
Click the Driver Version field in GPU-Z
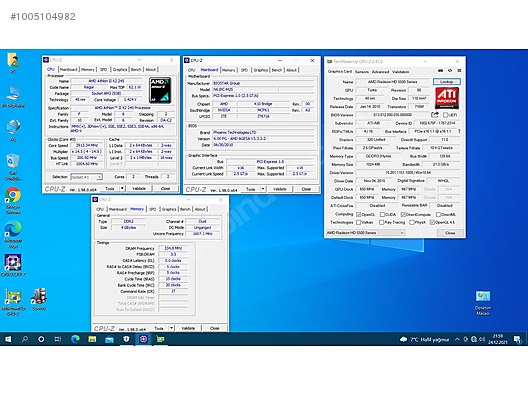[408, 172]
